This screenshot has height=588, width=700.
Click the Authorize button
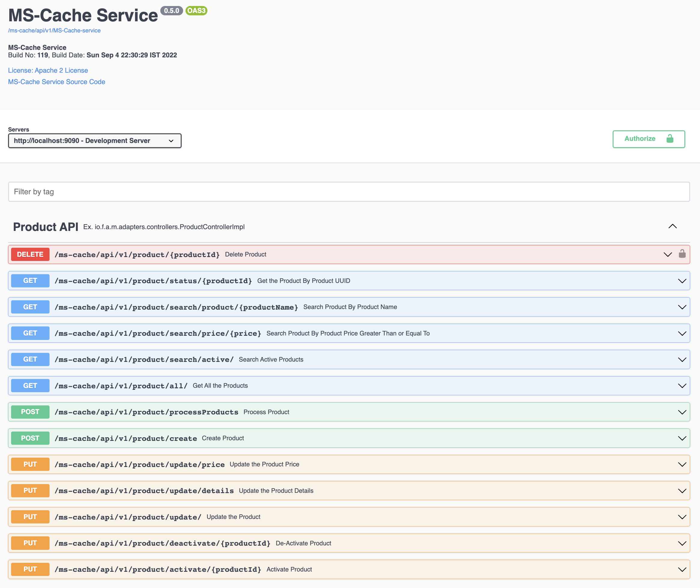click(x=648, y=139)
